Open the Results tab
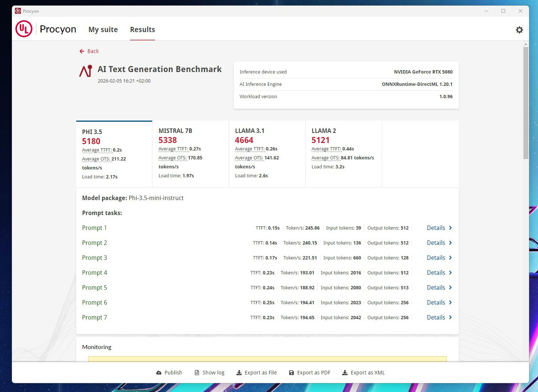Screen dimensions: 538x392 click(x=142, y=29)
